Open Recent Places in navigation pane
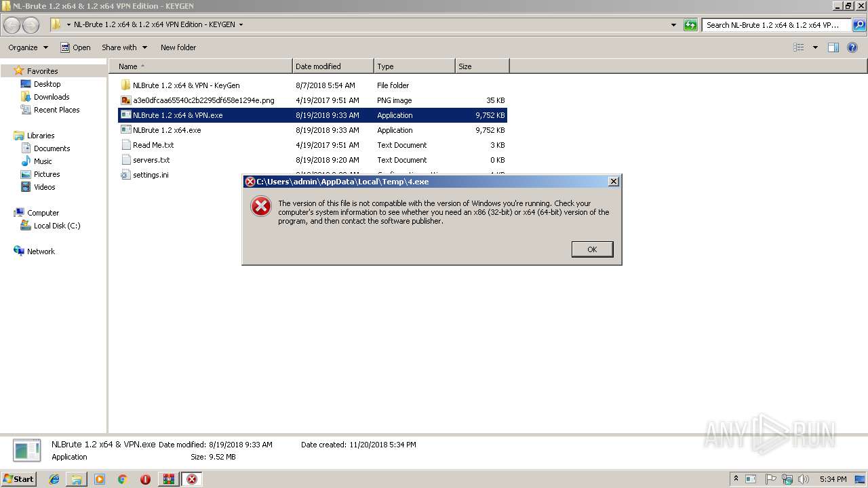This screenshot has height=488, width=868. point(56,110)
